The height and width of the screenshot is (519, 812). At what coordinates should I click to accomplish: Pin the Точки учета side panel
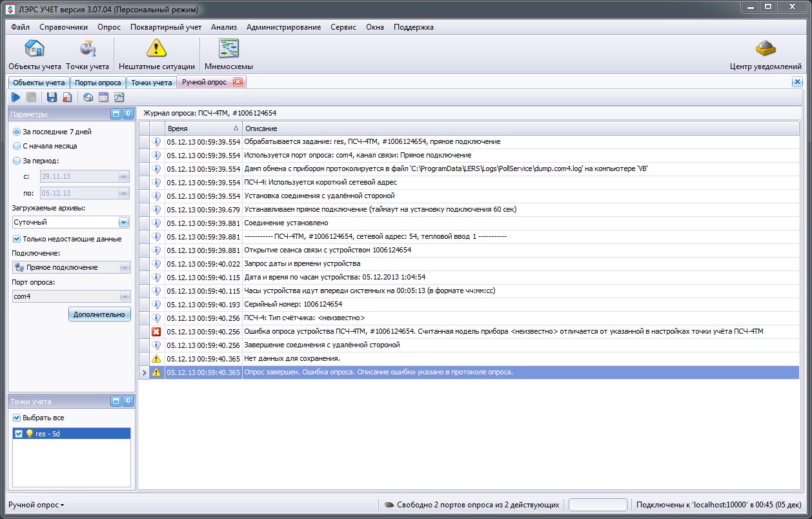coord(128,402)
